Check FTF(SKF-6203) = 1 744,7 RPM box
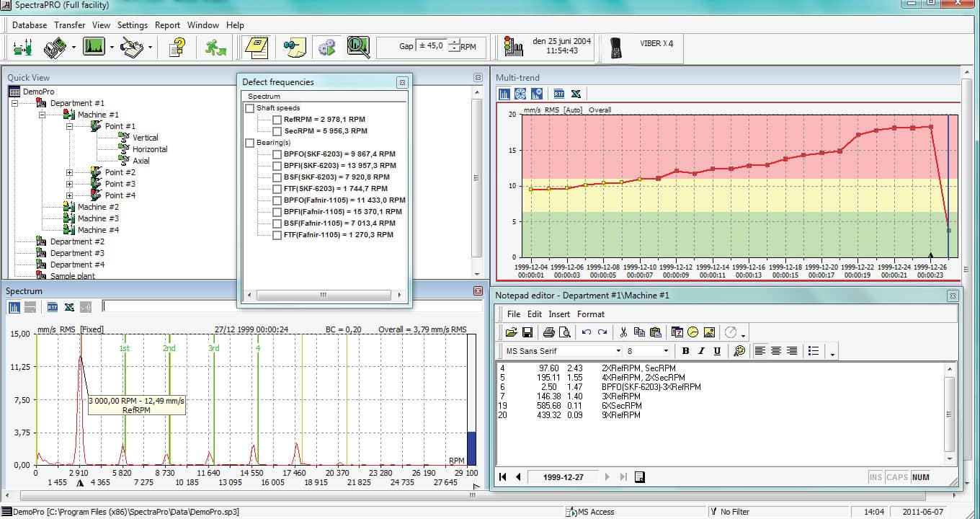980x519 pixels. pyautogui.click(x=277, y=189)
